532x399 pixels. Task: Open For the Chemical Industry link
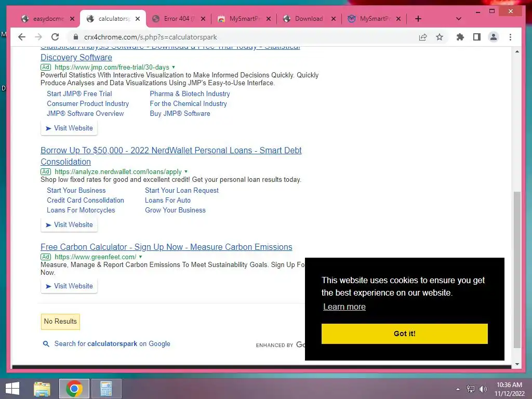(x=188, y=103)
